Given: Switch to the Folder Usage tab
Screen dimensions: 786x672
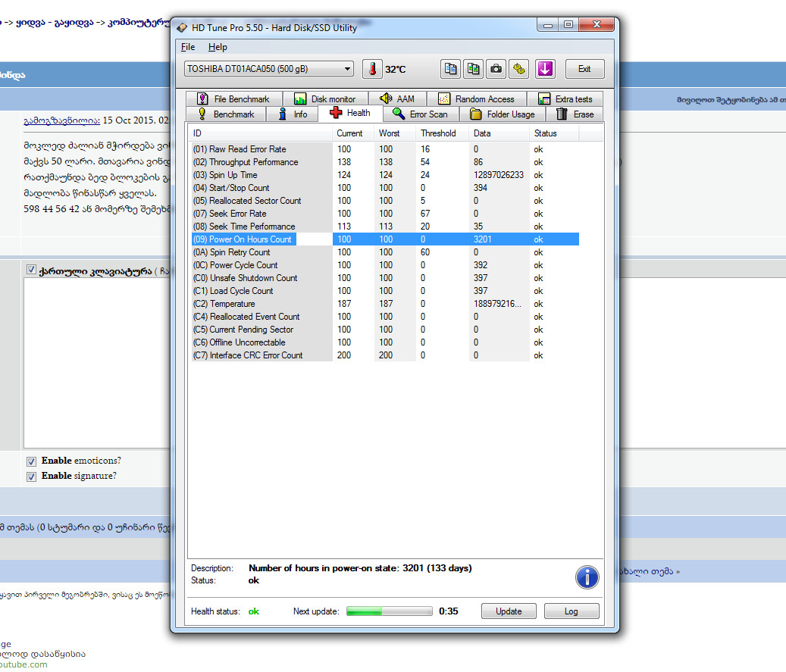Looking at the screenshot, I should [x=503, y=114].
